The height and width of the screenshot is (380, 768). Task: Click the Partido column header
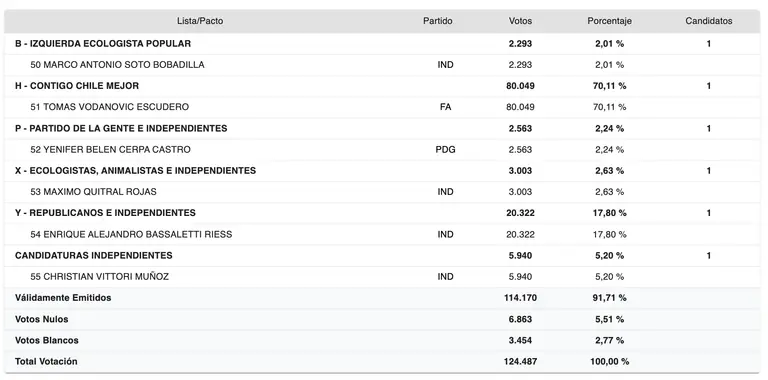(438, 21)
